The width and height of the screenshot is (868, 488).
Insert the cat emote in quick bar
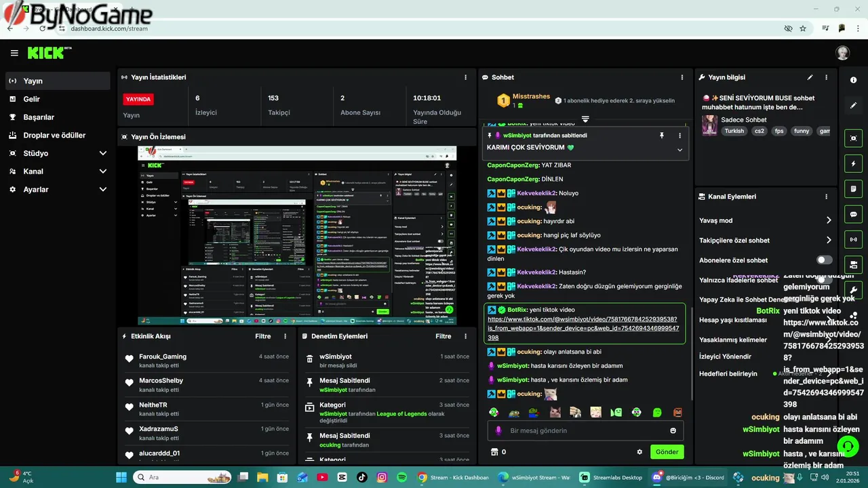(555, 412)
